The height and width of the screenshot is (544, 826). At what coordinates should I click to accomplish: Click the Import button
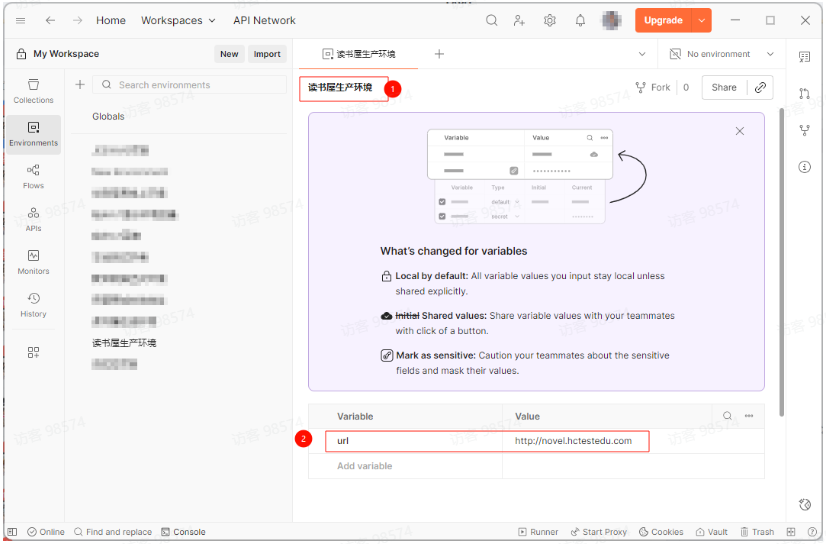[267, 54]
